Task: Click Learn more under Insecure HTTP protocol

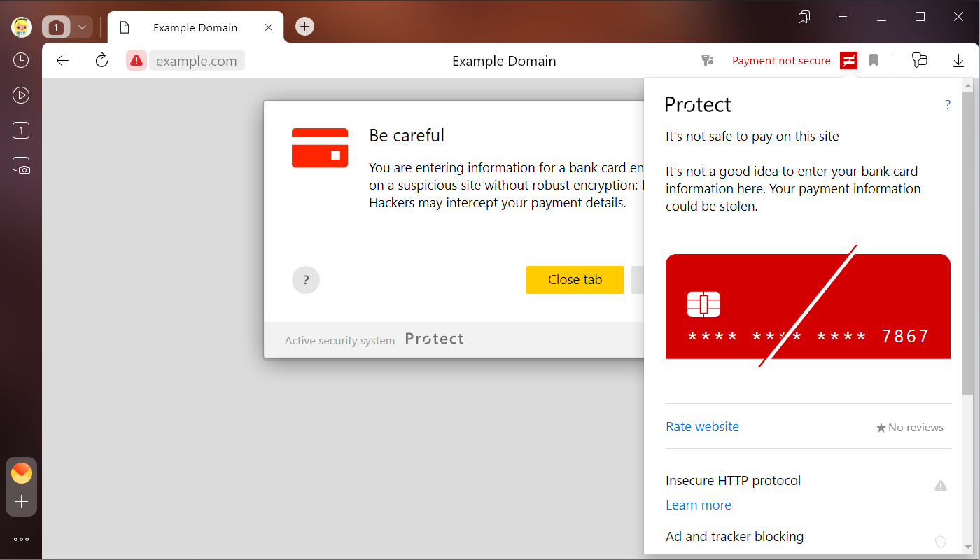Action: (x=698, y=505)
